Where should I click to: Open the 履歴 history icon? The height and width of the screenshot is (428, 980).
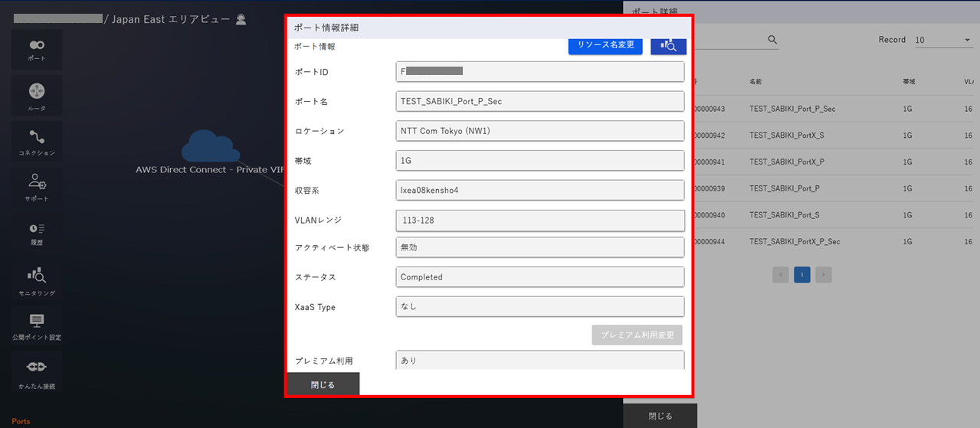click(37, 233)
